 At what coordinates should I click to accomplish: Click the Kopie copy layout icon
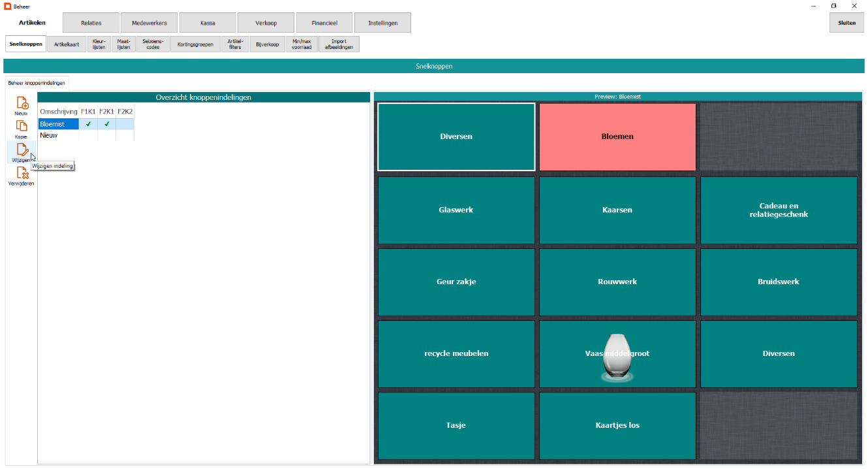point(22,127)
